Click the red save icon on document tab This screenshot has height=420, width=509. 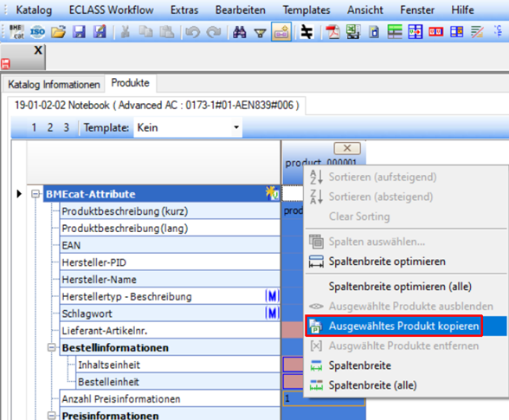coord(5,64)
